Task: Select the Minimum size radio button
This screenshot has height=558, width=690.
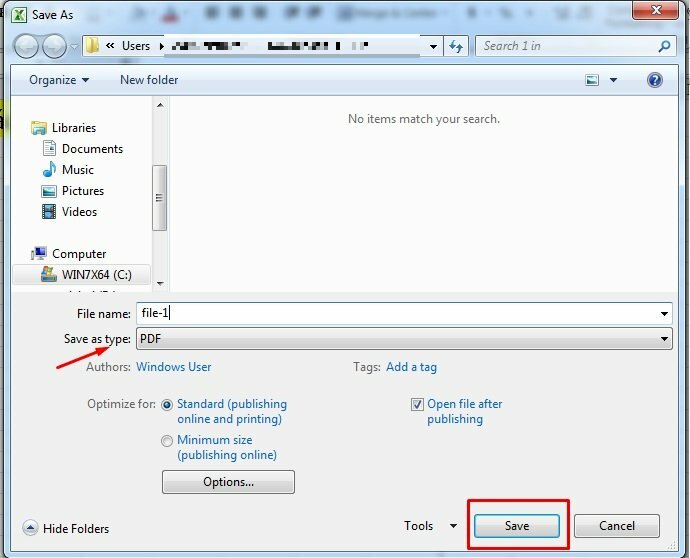Action: coord(167,441)
